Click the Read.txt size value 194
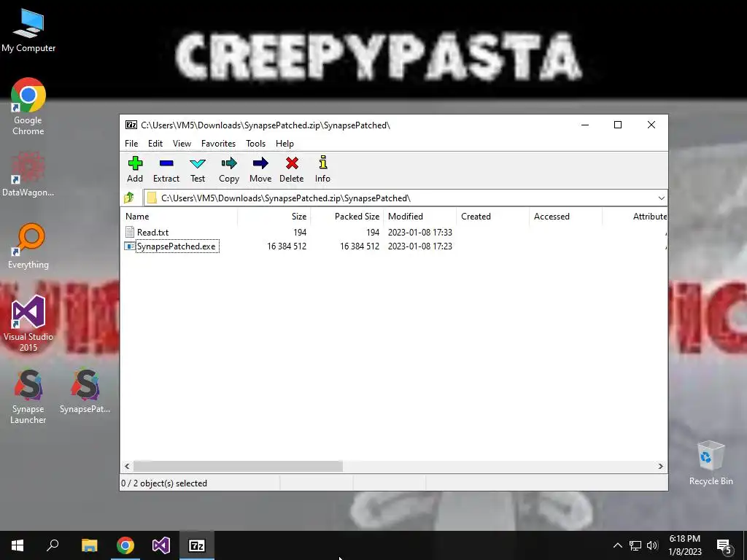The width and height of the screenshot is (747, 560). coord(300,233)
